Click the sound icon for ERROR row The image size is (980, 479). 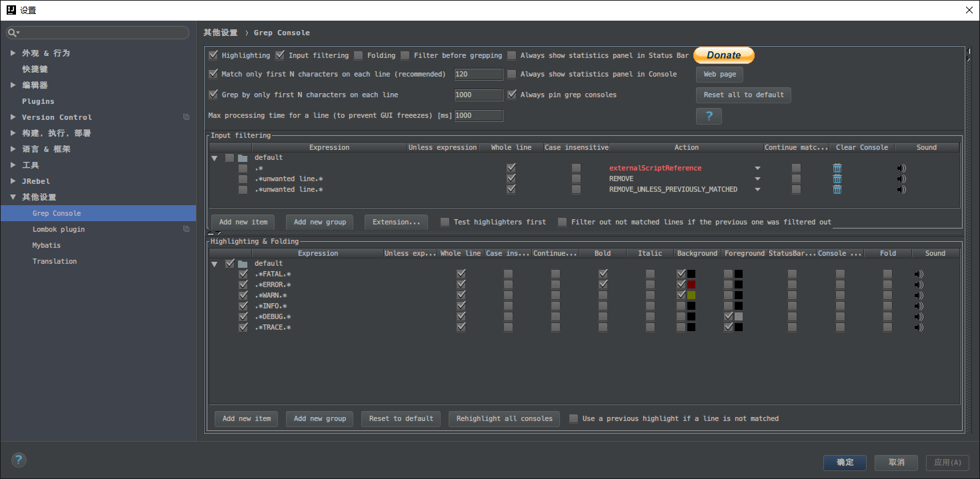[919, 284]
